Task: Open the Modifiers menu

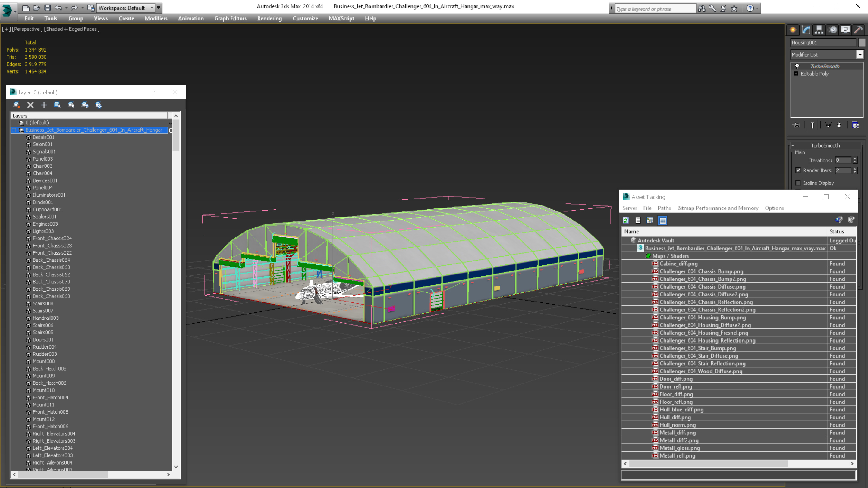Action: (156, 18)
